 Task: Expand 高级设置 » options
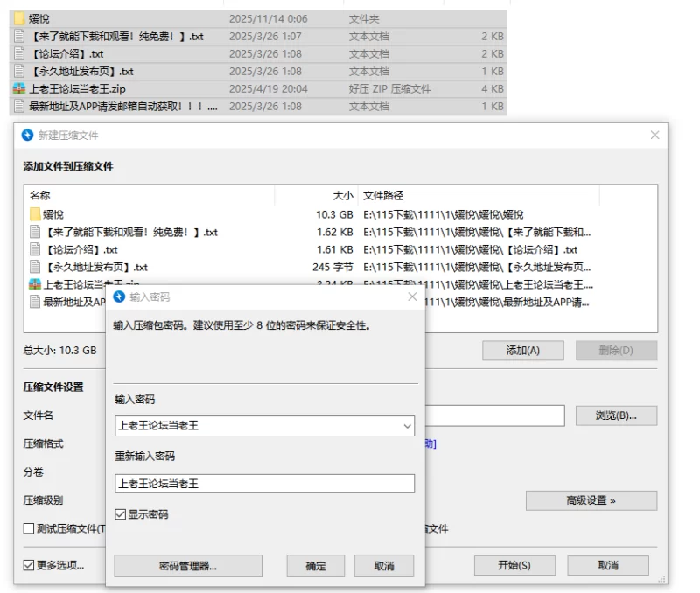point(591,500)
